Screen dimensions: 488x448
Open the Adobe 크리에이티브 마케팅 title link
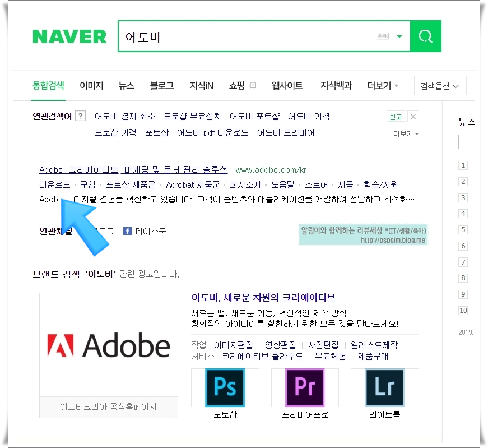133,170
